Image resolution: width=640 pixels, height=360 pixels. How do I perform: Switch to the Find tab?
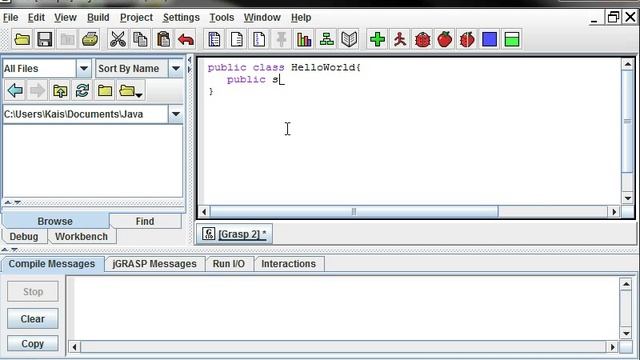145,221
